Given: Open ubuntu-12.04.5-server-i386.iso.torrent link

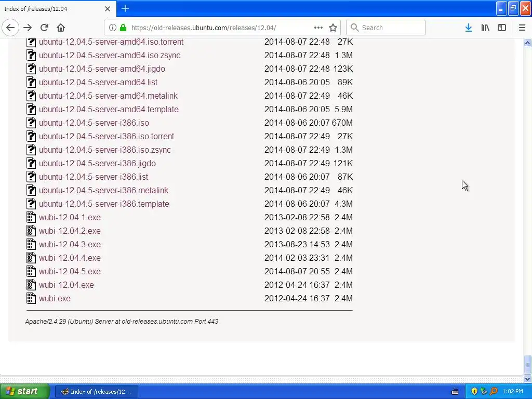Looking at the screenshot, I should (106, 137).
